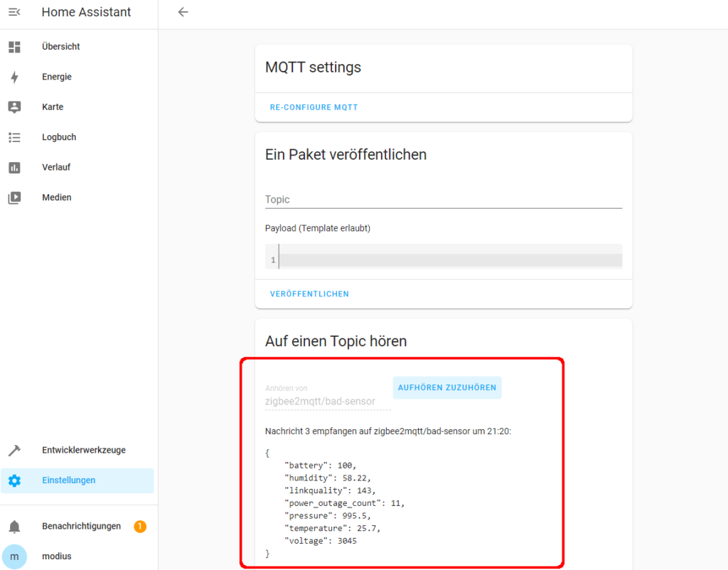
Task: Click the Verlauf chart icon
Action: (14, 167)
